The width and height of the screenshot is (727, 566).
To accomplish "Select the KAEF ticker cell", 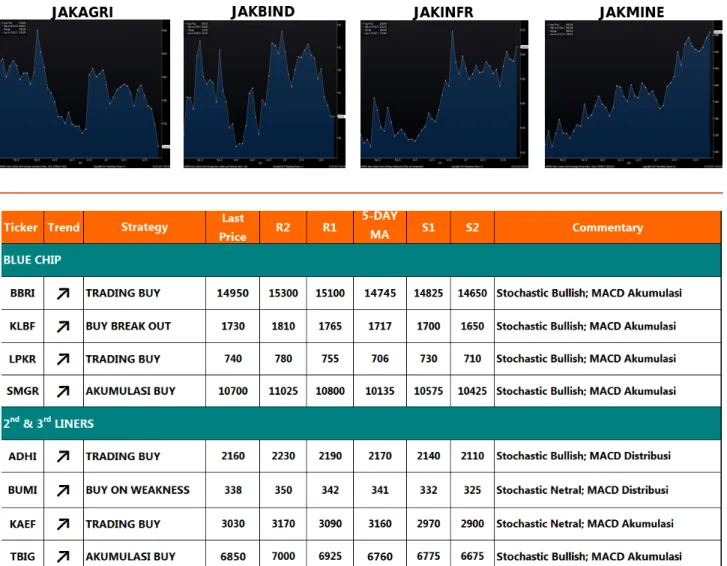I will click(22, 524).
